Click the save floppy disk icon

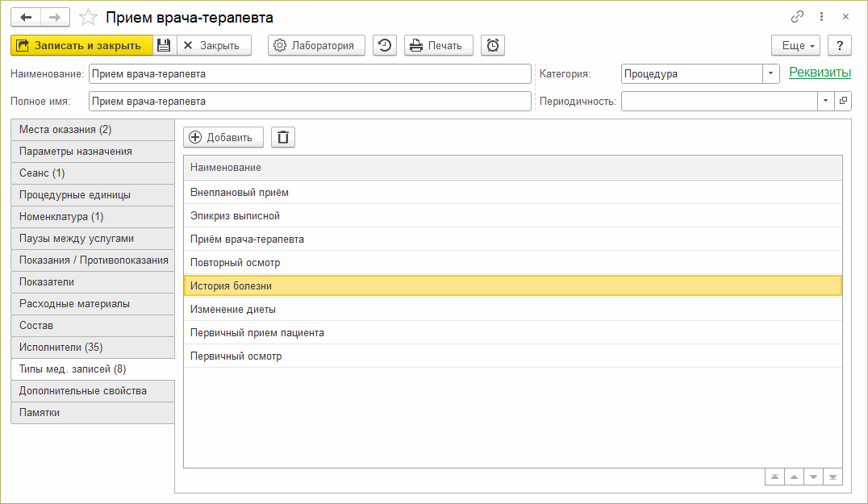(x=164, y=46)
